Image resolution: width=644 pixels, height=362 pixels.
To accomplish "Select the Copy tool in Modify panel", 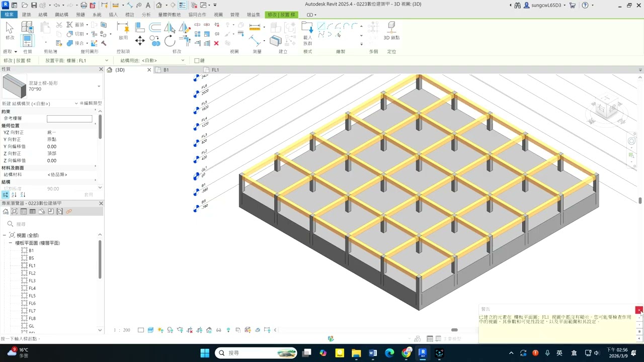I will coord(155,42).
